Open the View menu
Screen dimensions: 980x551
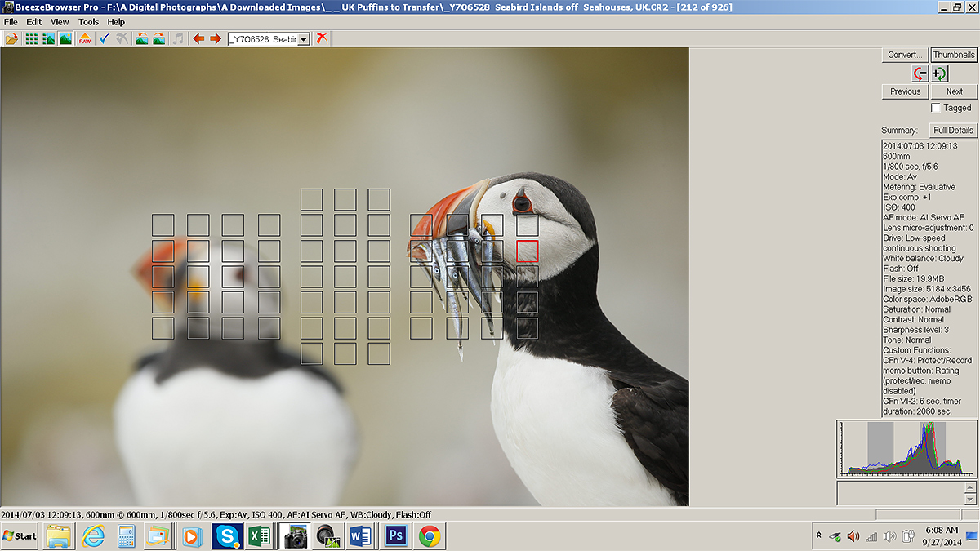60,22
